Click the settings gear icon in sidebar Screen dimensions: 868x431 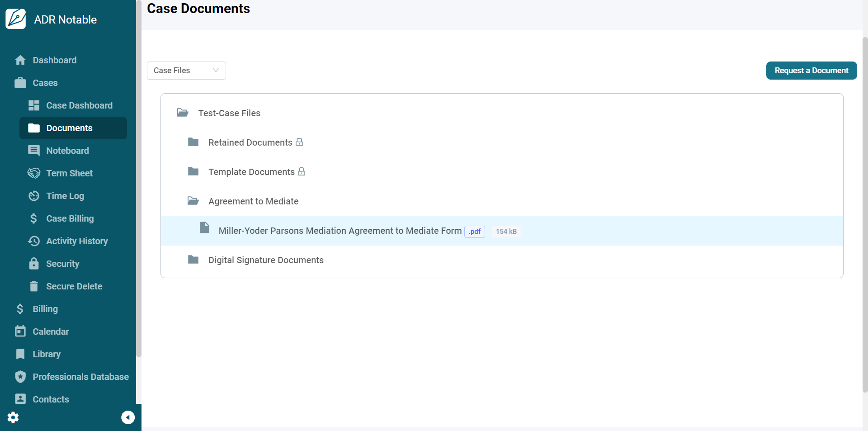click(13, 417)
